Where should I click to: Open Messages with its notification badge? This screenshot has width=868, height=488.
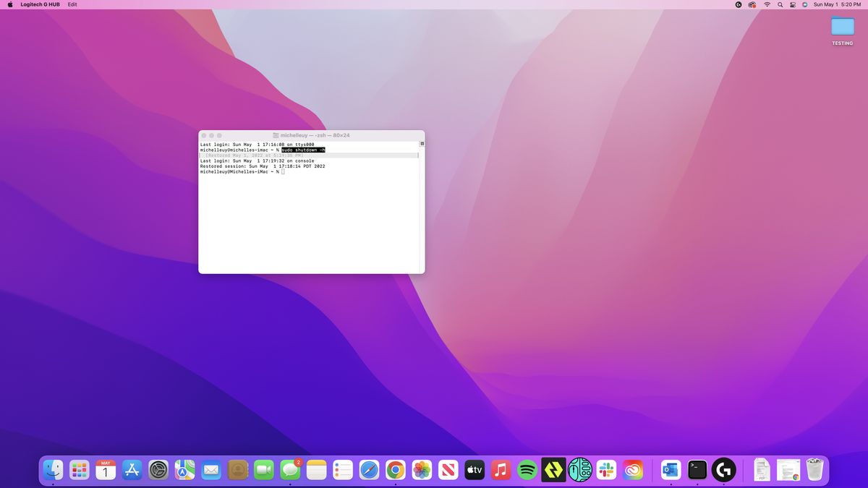[290, 470]
